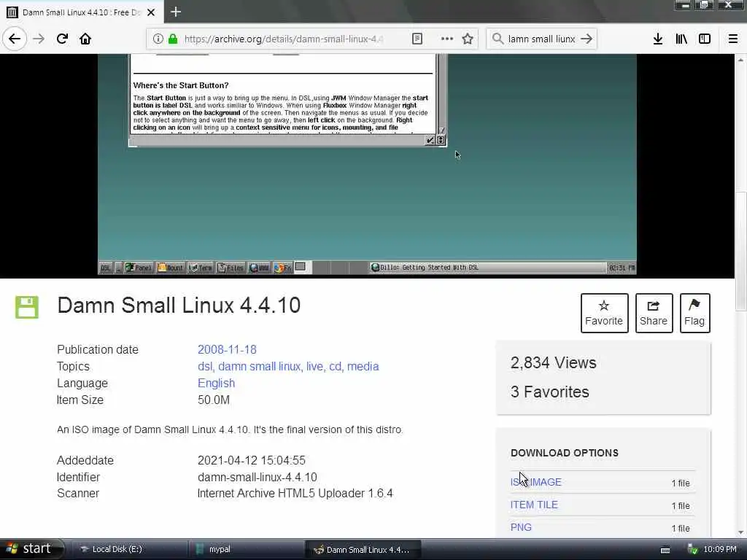747x560 pixels.
Task: Open the downloads panel
Action: 658,39
